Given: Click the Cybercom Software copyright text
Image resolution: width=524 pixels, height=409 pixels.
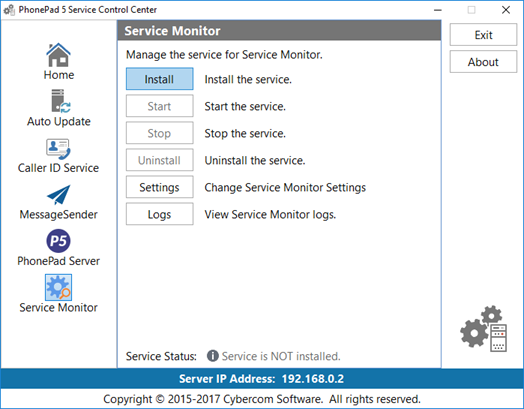Looking at the screenshot, I should [x=262, y=399].
